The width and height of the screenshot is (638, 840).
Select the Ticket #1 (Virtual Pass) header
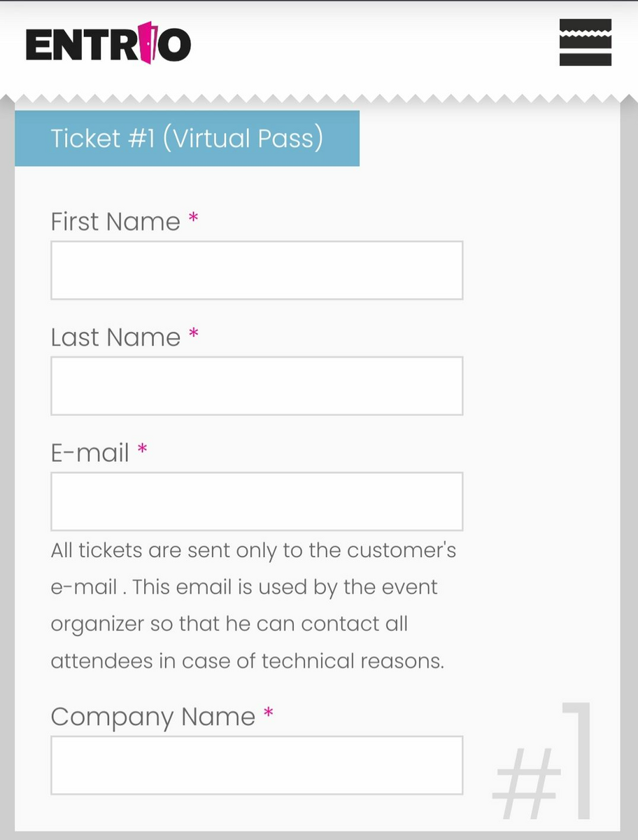(187, 138)
